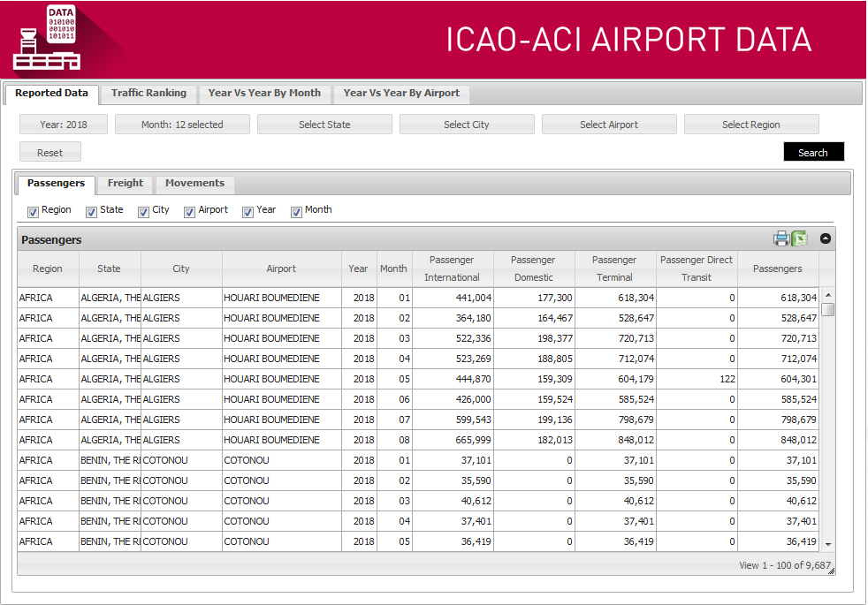Screen dimensions: 868x605
Task: Sort by Passenger Terminal column header
Action: (x=615, y=268)
